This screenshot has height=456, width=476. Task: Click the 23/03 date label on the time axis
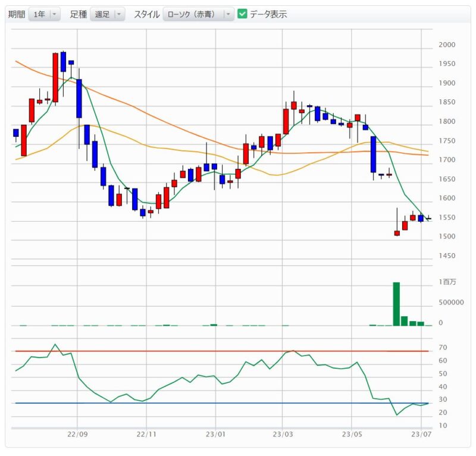(x=283, y=434)
